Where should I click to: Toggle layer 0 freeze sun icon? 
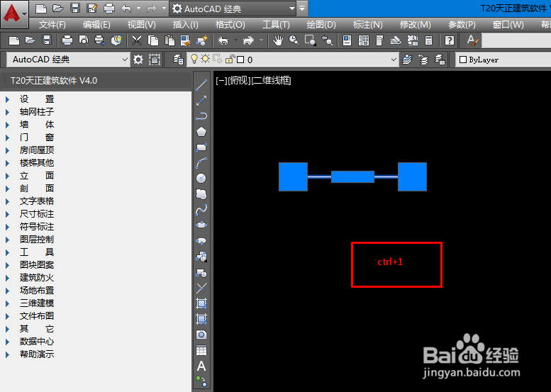(x=205, y=59)
